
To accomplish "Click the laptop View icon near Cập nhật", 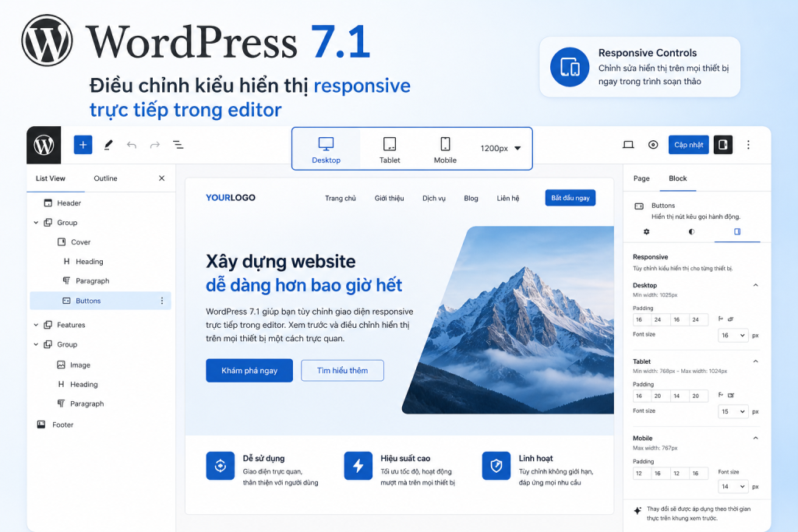I will pyautogui.click(x=629, y=145).
